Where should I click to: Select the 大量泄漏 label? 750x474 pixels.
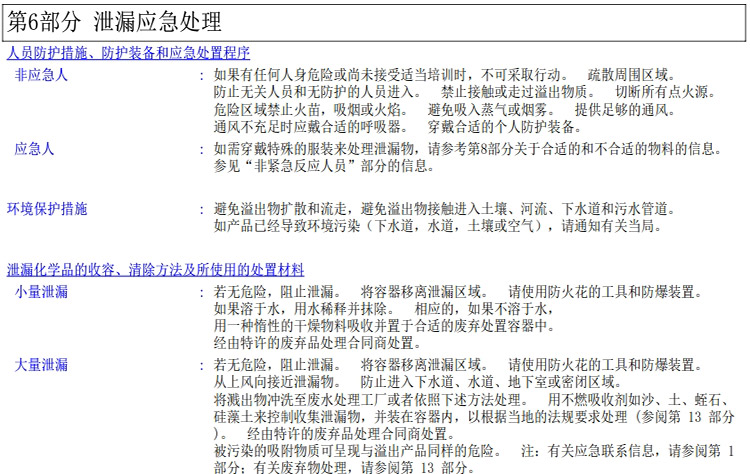pyautogui.click(x=41, y=365)
